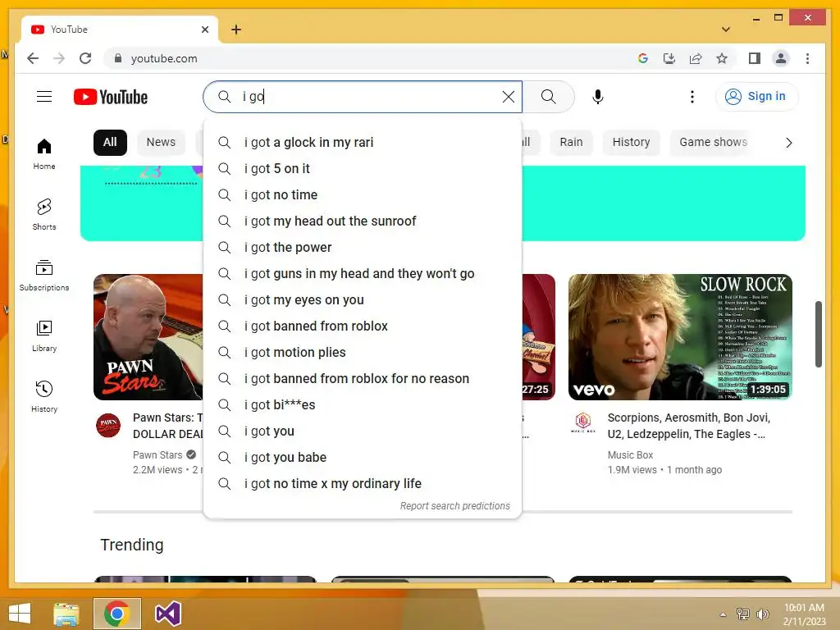
Task: Click the Pawn Stars channel avatar
Action: click(x=108, y=426)
